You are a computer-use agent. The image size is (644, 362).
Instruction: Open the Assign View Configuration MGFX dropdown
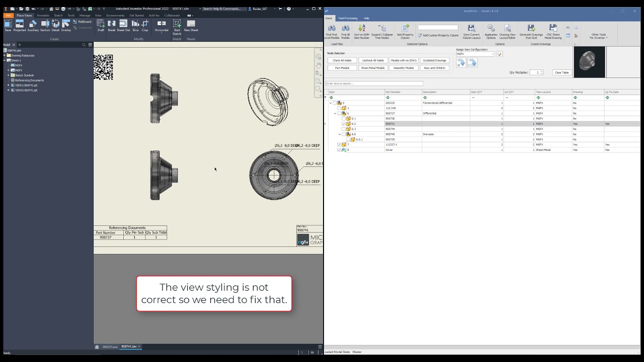click(493, 54)
